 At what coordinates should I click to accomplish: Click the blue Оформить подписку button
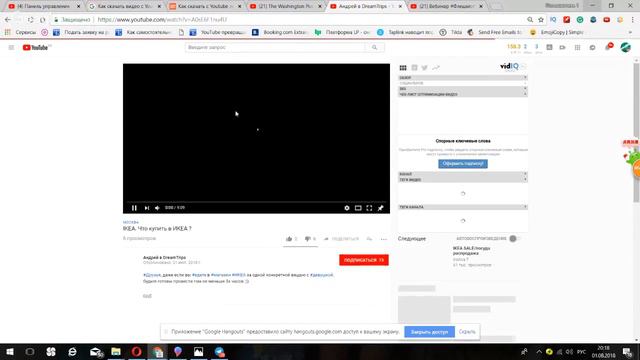point(463,164)
